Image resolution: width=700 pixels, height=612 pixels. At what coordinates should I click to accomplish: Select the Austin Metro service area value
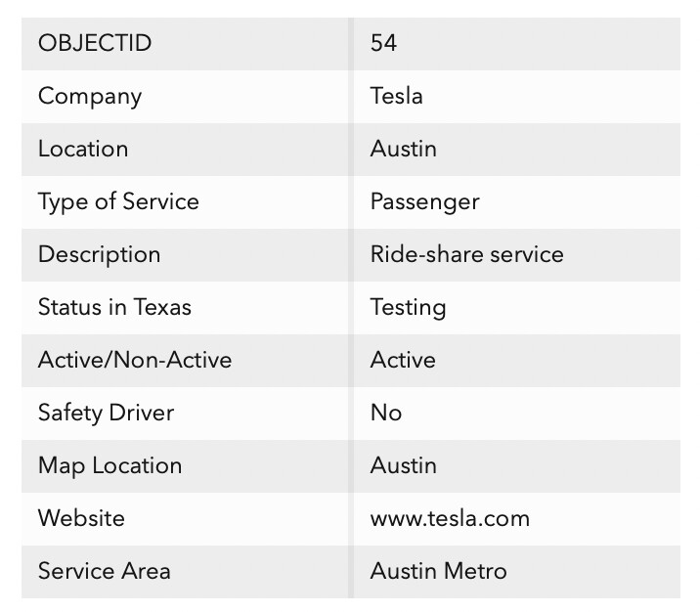pyautogui.click(x=439, y=571)
